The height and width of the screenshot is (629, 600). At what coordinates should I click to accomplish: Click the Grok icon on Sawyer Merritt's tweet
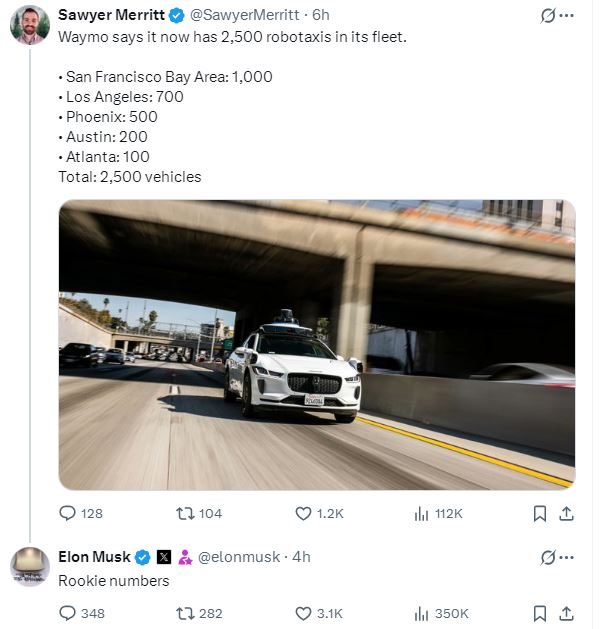(547, 16)
